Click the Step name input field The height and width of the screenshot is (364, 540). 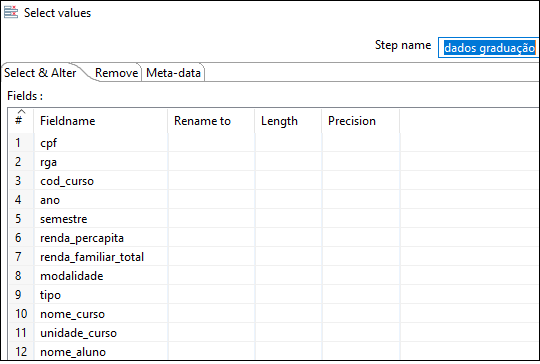488,48
